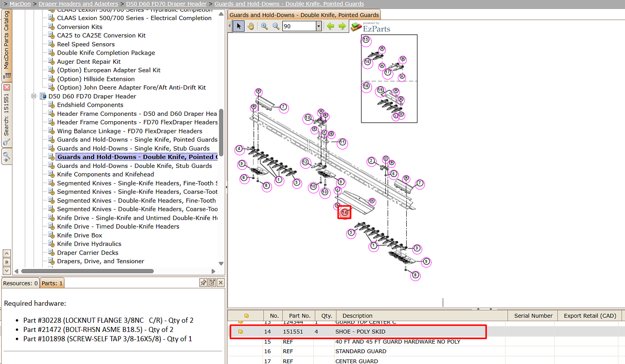Click callout 2 in the diagram
625x364 pixels.
pos(371,161)
